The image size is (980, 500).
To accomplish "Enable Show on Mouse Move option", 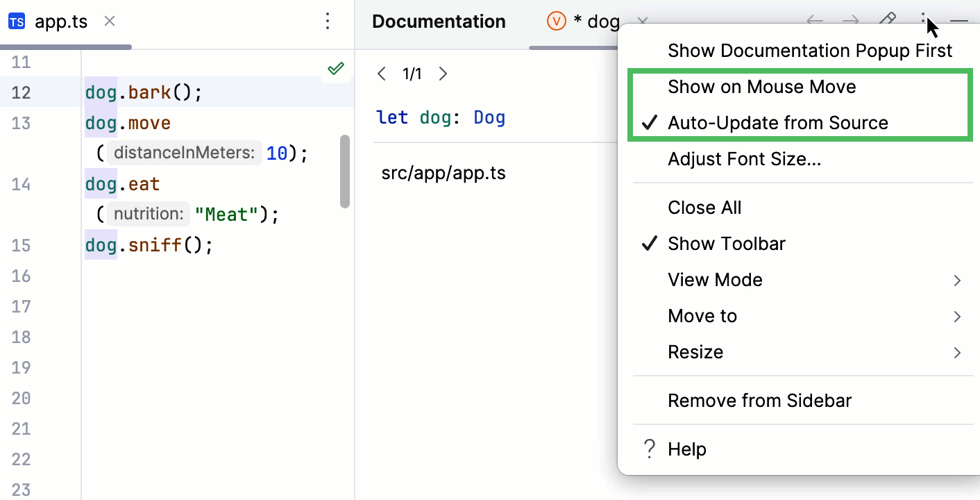I will 761,87.
